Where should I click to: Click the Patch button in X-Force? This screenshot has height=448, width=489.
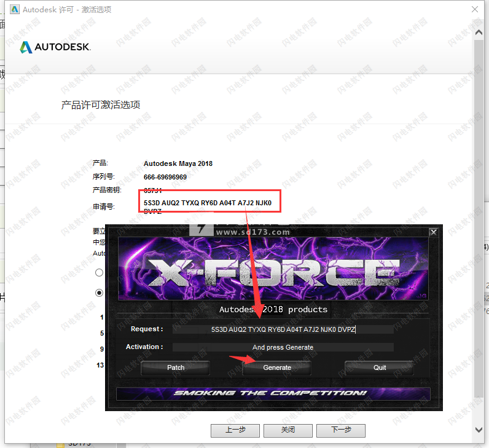coord(176,367)
